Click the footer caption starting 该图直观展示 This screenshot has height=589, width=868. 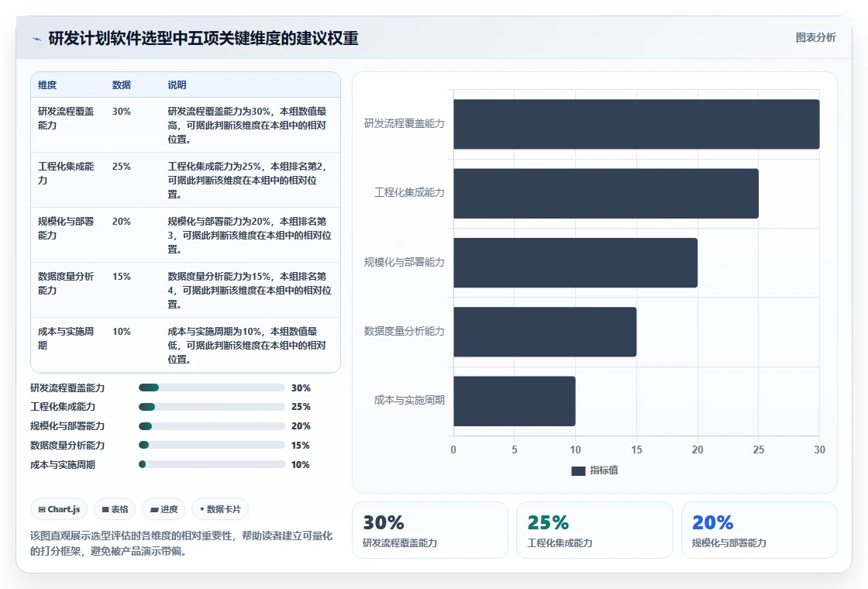[x=181, y=543]
